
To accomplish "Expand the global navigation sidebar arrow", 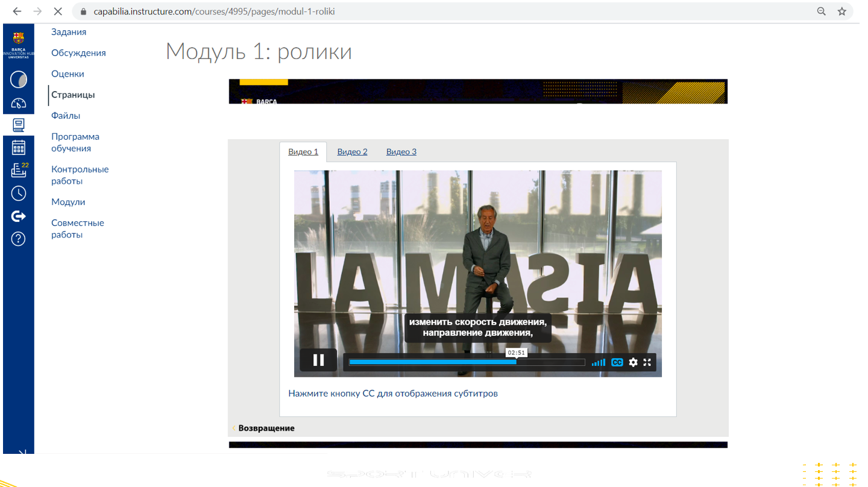I will 22,452.
